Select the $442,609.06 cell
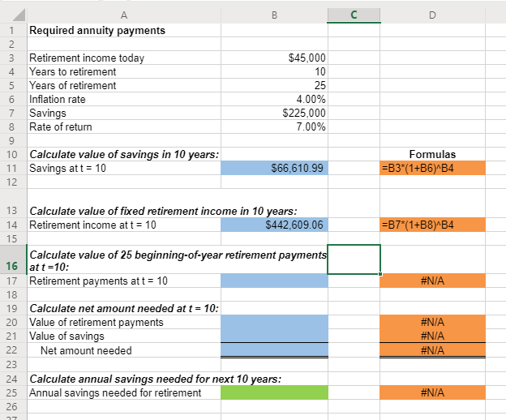 (274, 225)
